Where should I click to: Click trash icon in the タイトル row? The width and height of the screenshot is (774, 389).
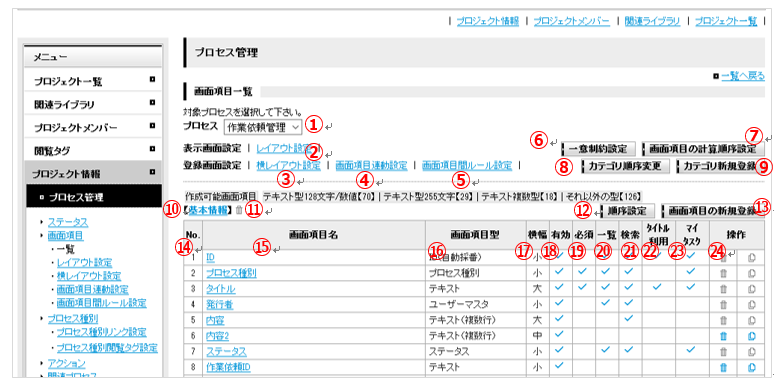pyautogui.click(x=723, y=288)
